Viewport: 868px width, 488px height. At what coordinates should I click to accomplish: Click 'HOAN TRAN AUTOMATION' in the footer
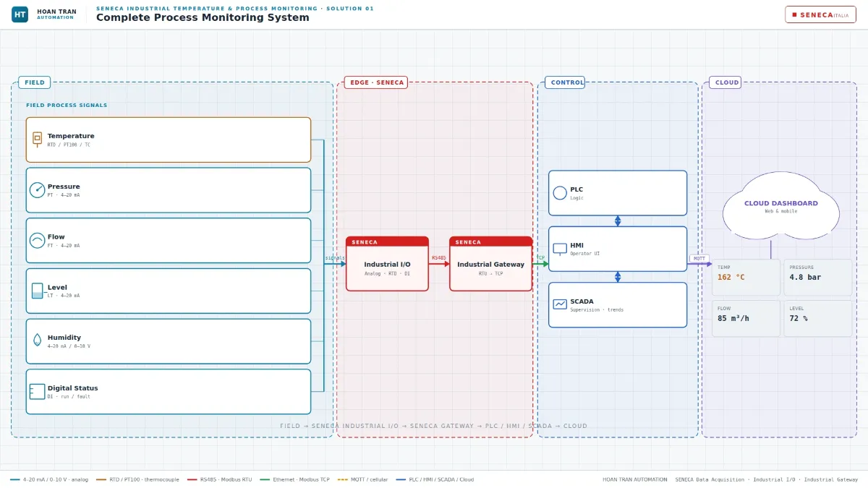[635, 479]
